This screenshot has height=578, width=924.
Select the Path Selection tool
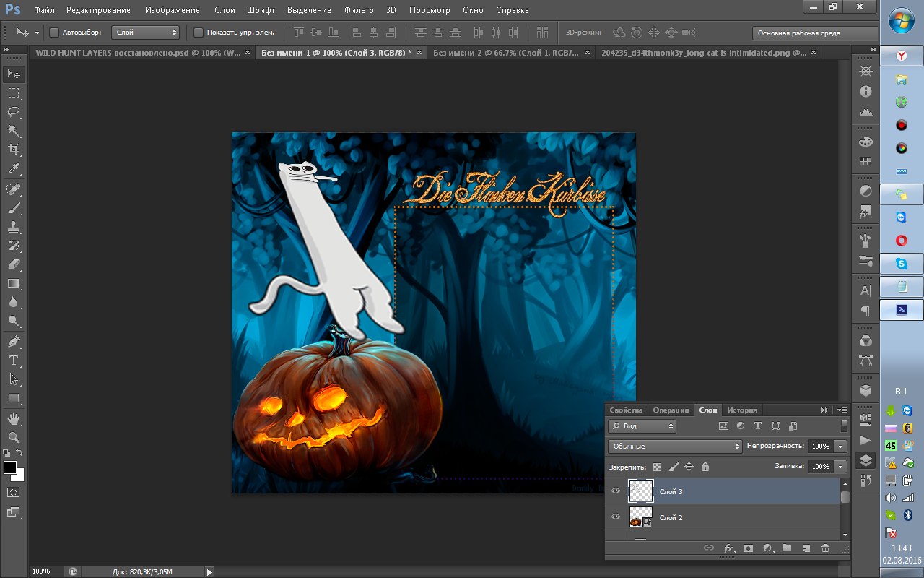pyautogui.click(x=14, y=379)
